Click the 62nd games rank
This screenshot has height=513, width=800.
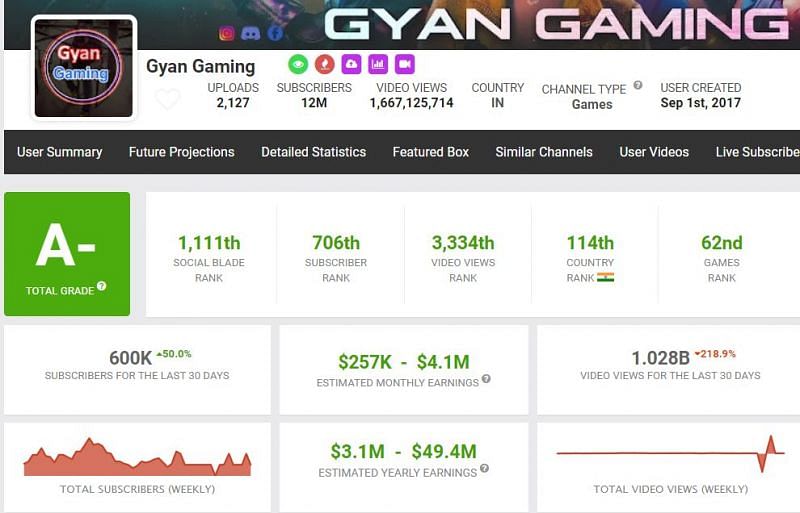point(721,243)
